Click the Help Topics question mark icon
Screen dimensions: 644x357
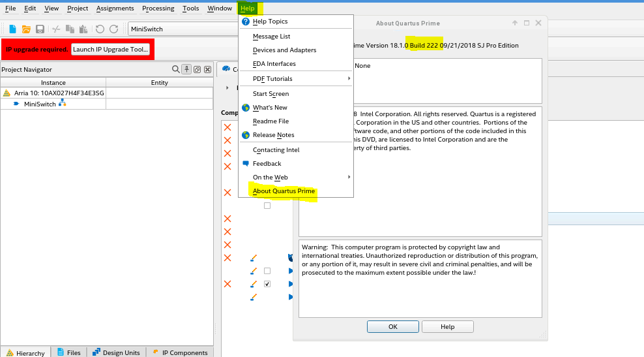246,22
